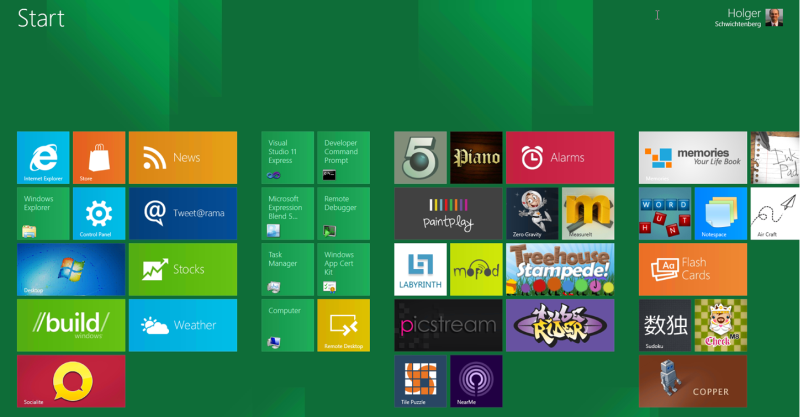Open the Weather tile
This screenshot has height=417, width=800.
pos(183,325)
